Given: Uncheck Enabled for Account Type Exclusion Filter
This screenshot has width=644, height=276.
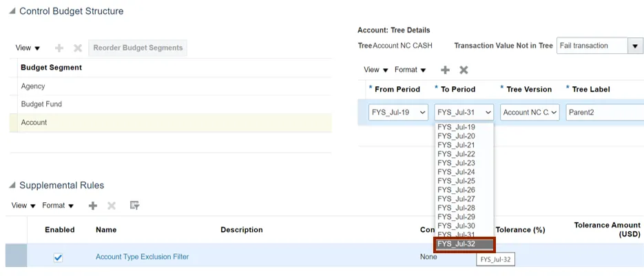Looking at the screenshot, I should point(59,257).
